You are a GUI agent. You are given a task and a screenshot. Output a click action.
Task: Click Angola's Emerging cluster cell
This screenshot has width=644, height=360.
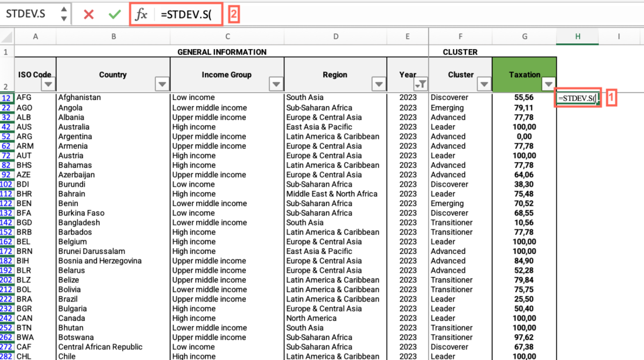[x=460, y=107]
